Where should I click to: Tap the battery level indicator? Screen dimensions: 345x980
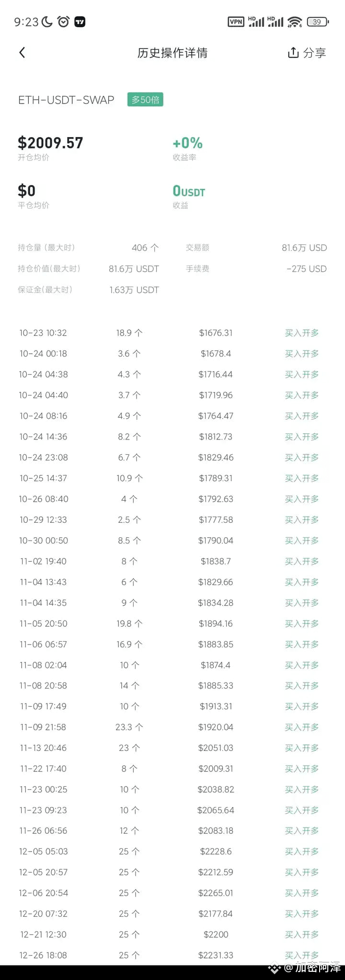click(317, 22)
